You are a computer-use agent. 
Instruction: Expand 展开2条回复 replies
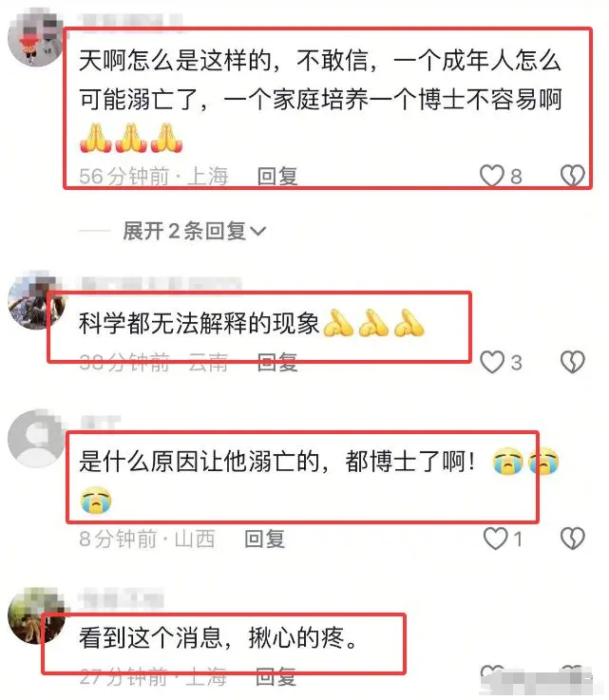[x=194, y=231]
